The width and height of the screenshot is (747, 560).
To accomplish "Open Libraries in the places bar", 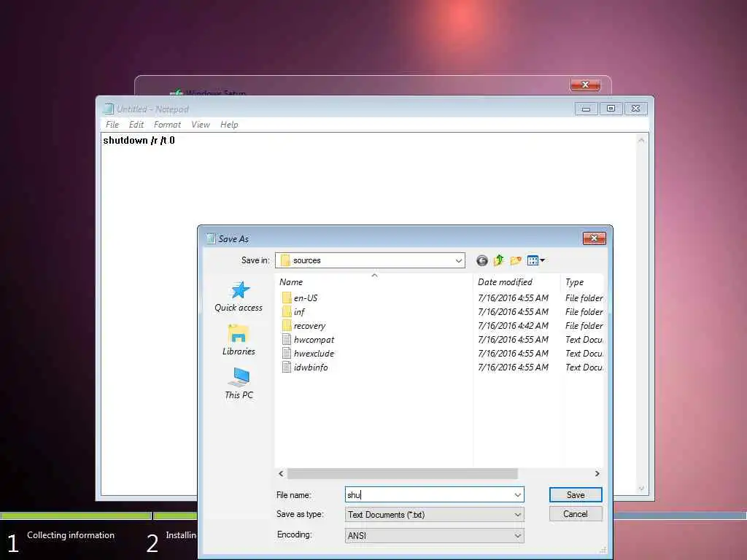I will click(239, 340).
